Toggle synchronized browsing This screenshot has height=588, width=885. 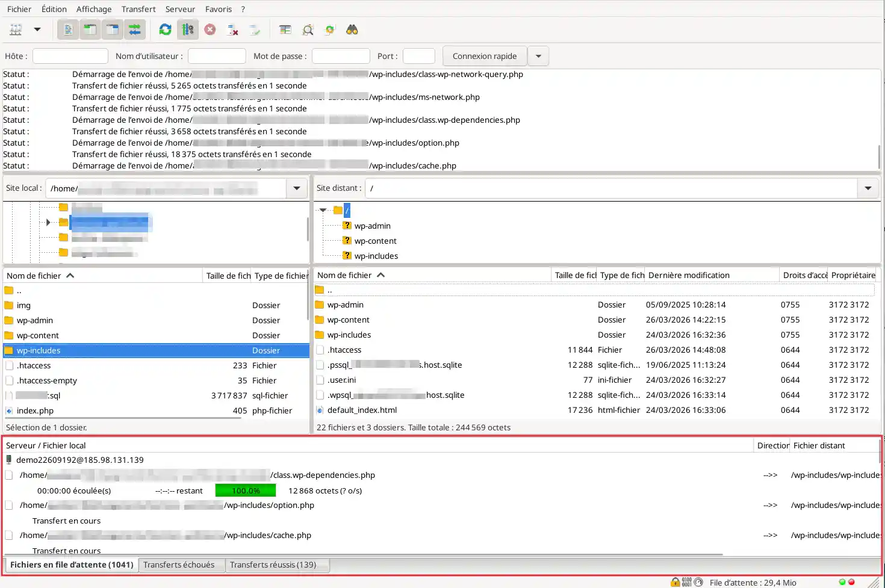click(329, 29)
